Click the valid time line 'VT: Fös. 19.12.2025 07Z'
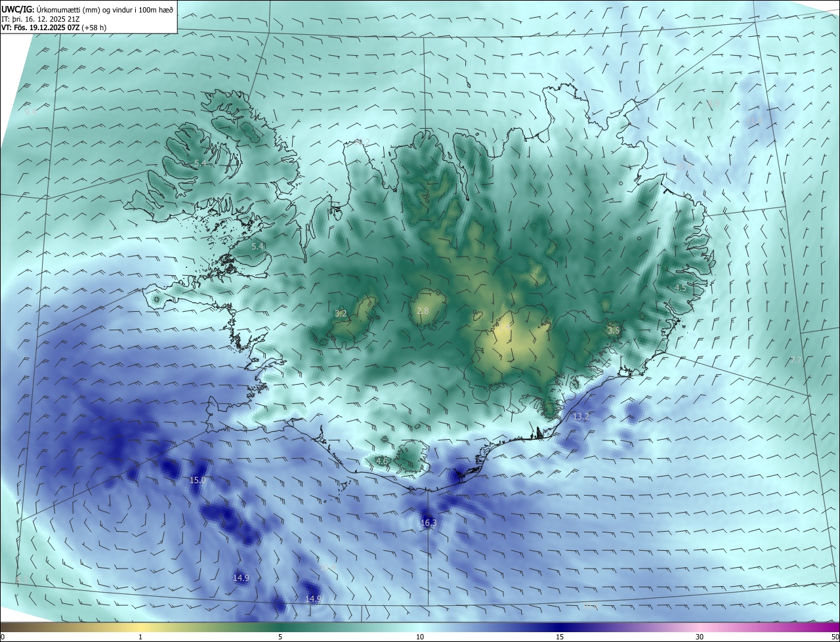840x642 pixels. [x=41, y=28]
